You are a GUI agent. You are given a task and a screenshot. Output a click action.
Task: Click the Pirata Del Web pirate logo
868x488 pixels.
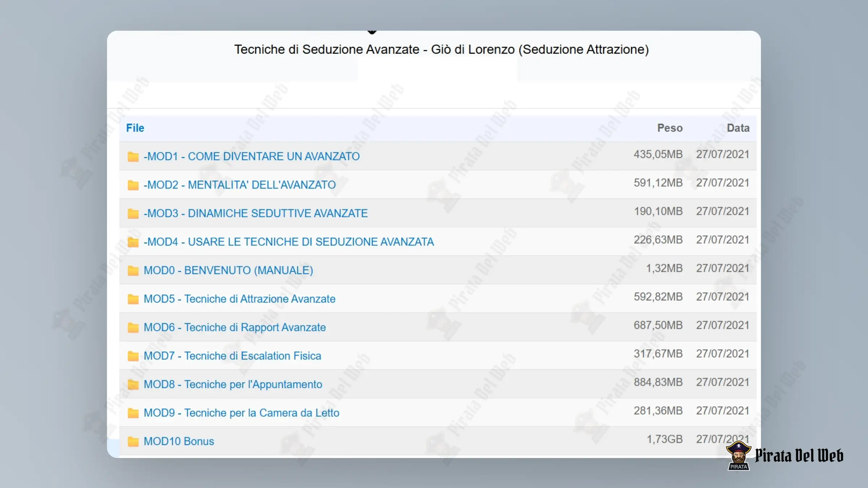pyautogui.click(x=738, y=455)
